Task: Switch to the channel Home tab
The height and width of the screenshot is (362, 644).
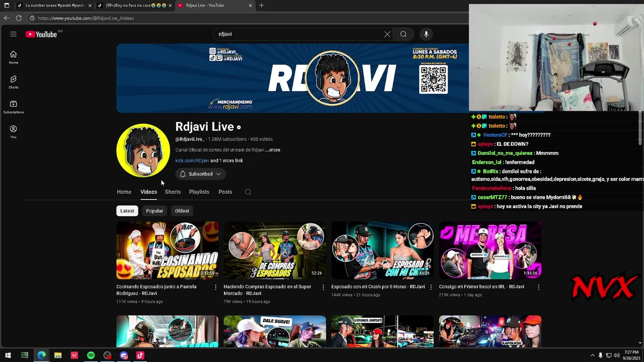Action: [124, 192]
